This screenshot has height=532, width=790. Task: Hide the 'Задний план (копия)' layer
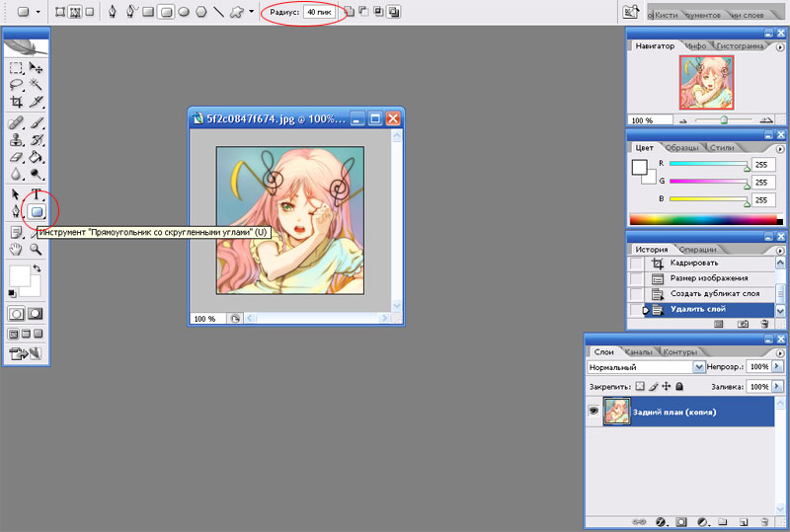(594, 412)
